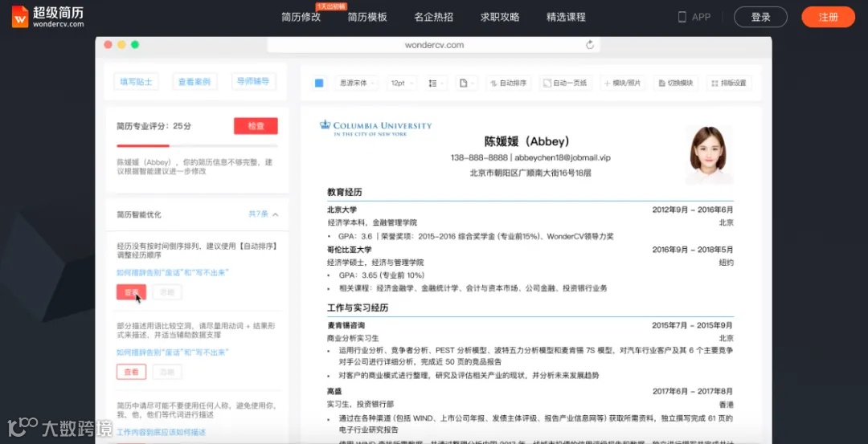The image size is (868, 444).
Task: Click 查看 under the time-order sorting suggestion
Action: pos(131,292)
